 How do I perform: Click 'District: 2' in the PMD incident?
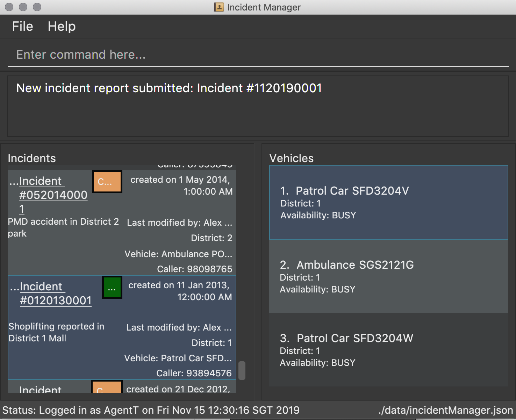click(212, 238)
